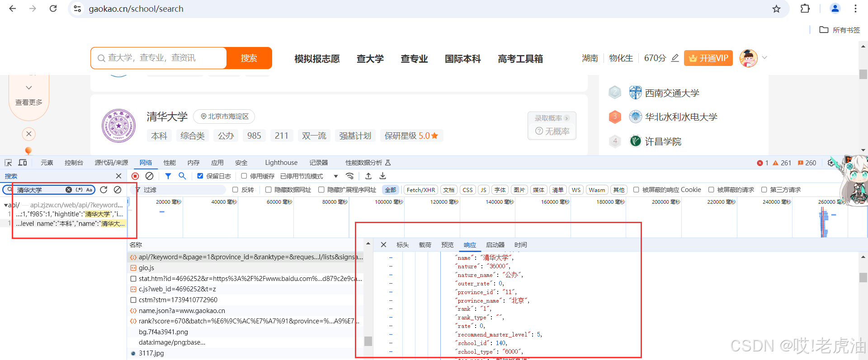Bookmark this page with the star icon
Screen dimensions: 868x360
(x=776, y=9)
